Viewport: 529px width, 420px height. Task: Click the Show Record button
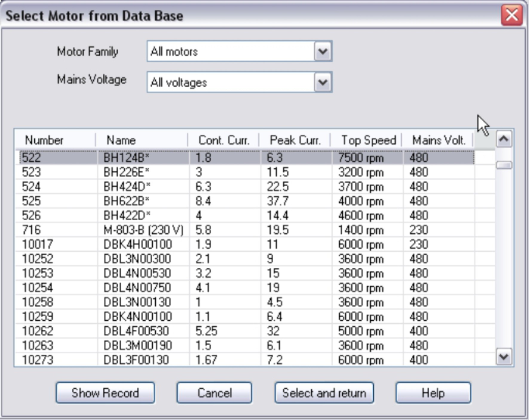[x=105, y=393]
